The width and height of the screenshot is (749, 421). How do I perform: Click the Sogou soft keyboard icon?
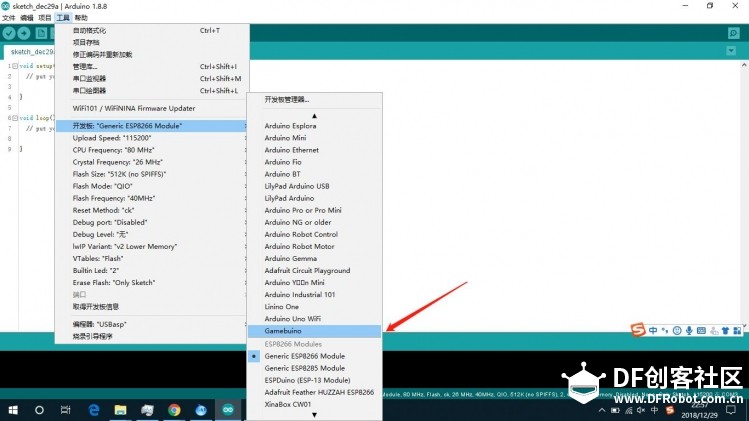701,331
